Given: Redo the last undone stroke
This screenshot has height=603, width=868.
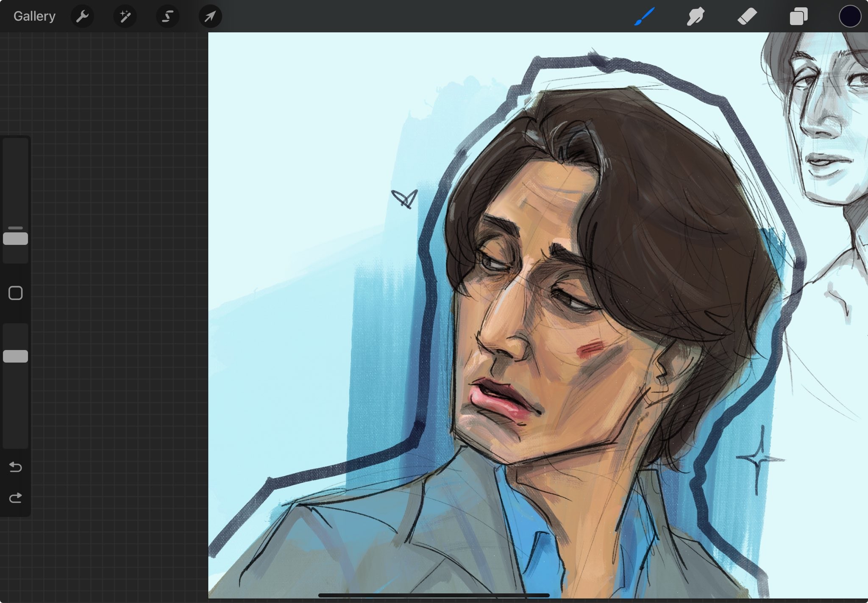Looking at the screenshot, I should (x=16, y=497).
